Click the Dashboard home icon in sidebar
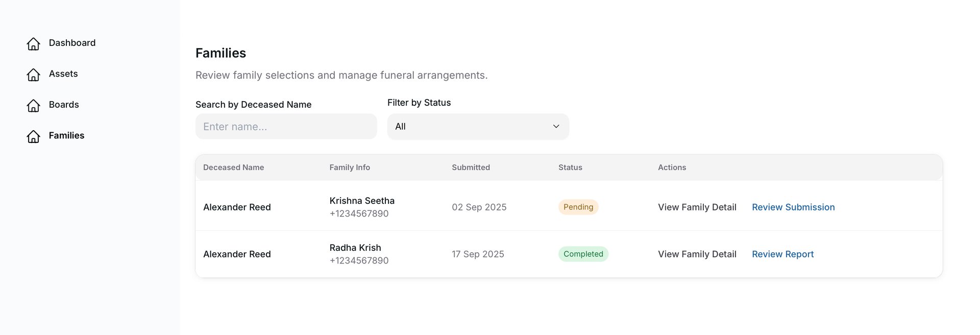Image resolution: width=980 pixels, height=335 pixels. pos(34,44)
